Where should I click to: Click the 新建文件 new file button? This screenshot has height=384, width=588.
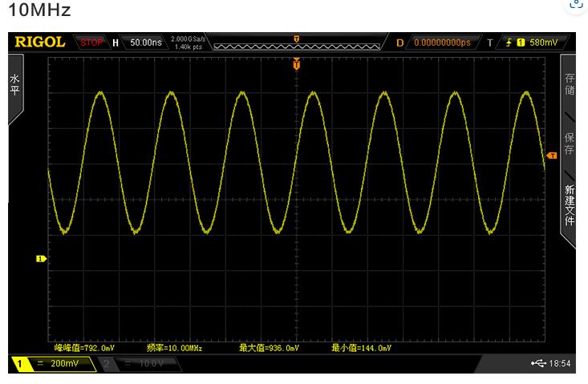click(569, 206)
